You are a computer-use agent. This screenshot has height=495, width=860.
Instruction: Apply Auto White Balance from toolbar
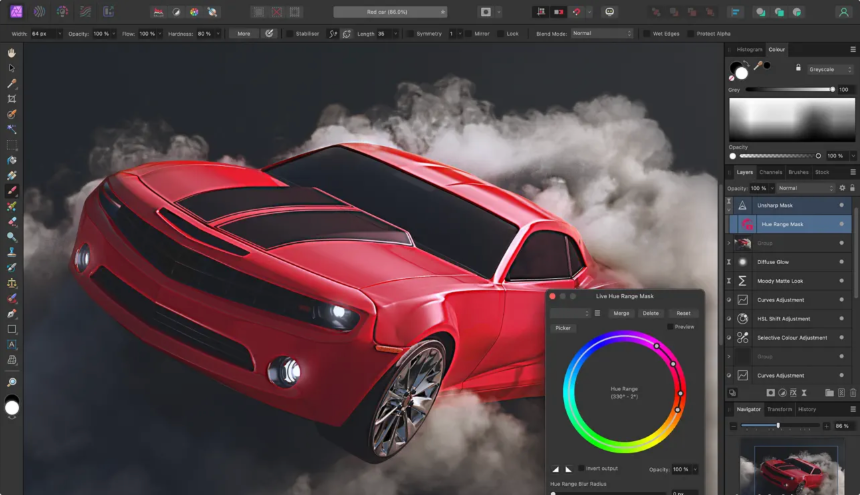212,12
